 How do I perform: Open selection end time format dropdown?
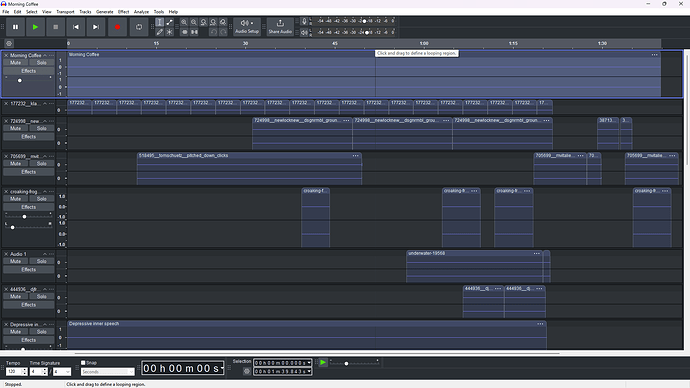coord(309,371)
